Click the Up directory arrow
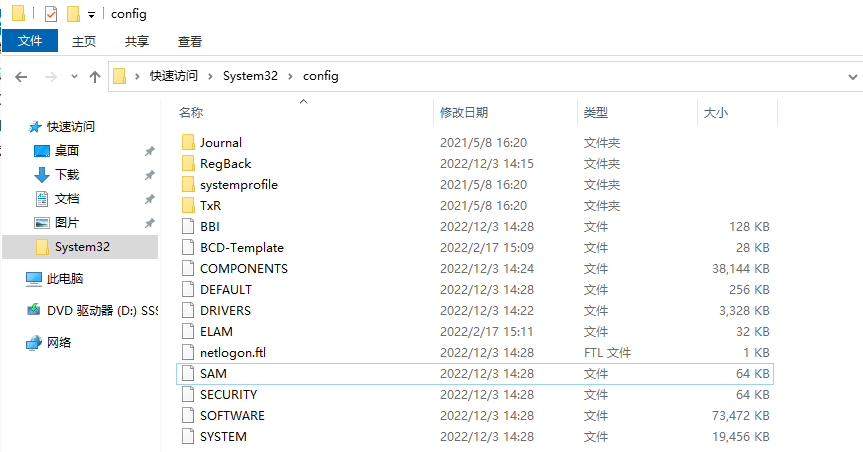 click(x=95, y=76)
